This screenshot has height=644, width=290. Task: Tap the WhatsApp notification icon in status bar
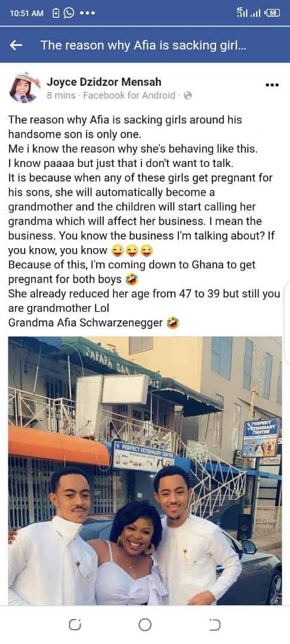point(69,13)
